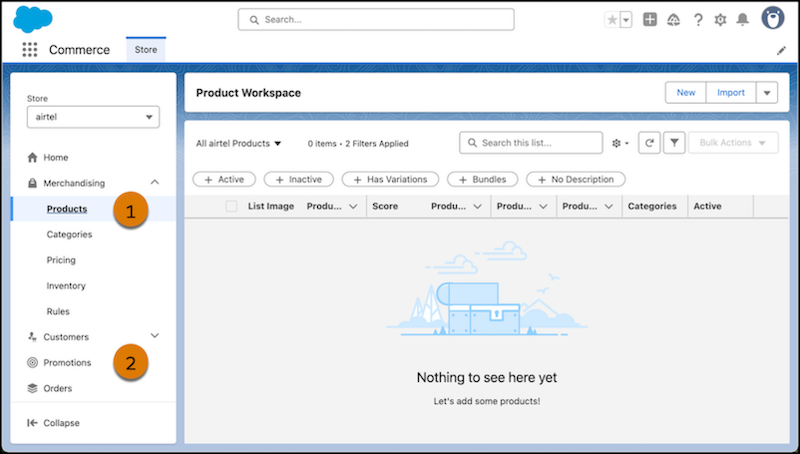The image size is (800, 454).
Task: Open list view controls gear
Action: pos(620,143)
